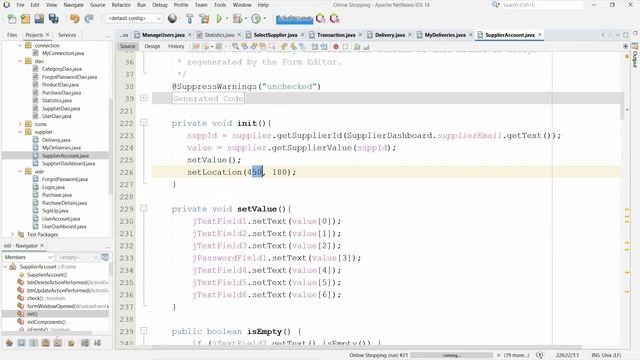Open the default config dropdown
Image resolution: width=640 pixels, height=360 pixels.
(133, 18)
